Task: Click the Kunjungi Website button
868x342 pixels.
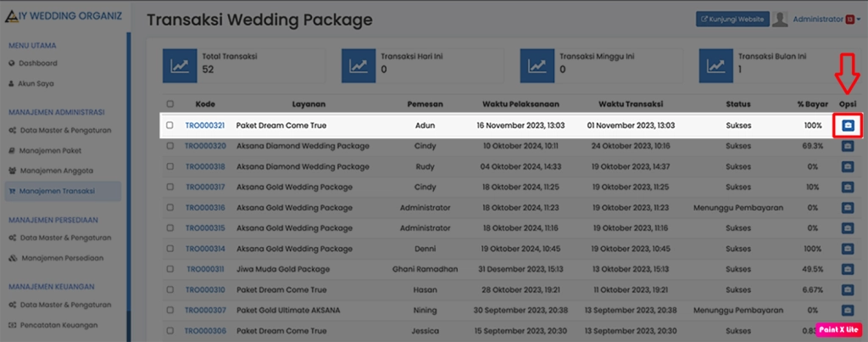Action: (732, 19)
